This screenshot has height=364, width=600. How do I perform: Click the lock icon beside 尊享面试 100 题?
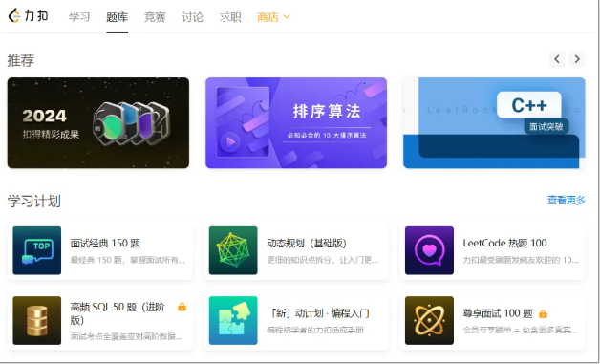click(543, 314)
